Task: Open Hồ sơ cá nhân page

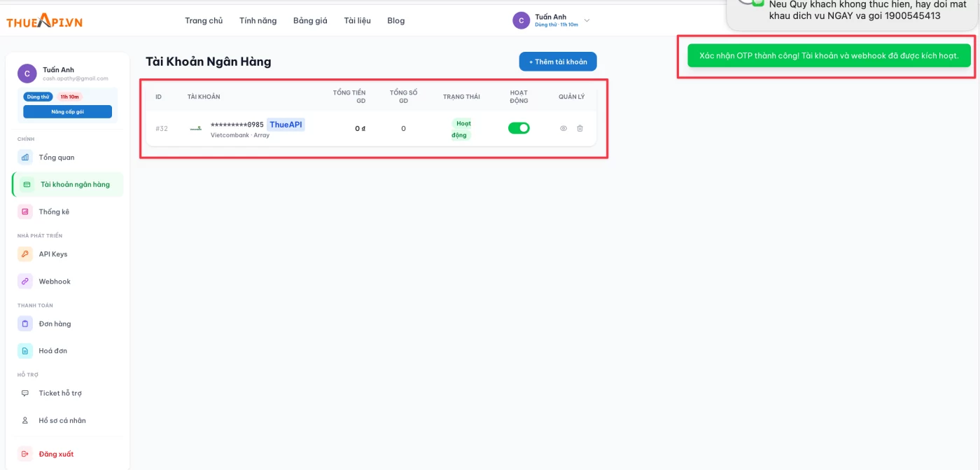Action: (62, 420)
